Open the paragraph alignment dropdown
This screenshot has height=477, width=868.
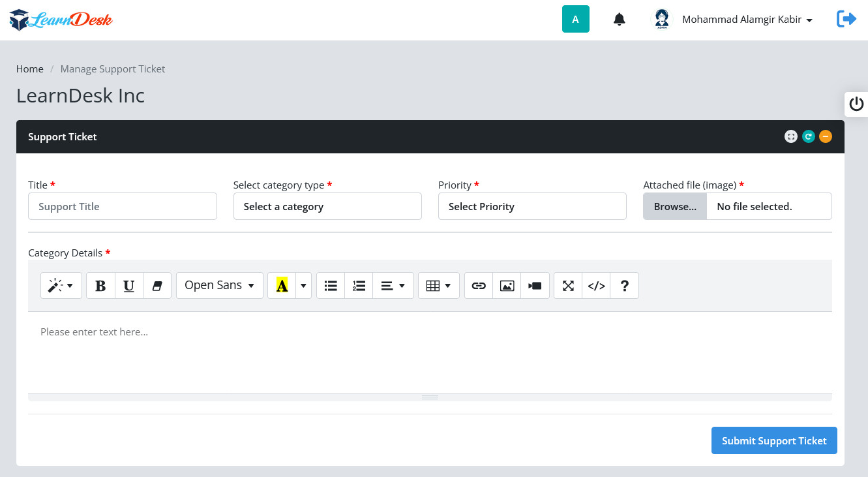point(393,286)
